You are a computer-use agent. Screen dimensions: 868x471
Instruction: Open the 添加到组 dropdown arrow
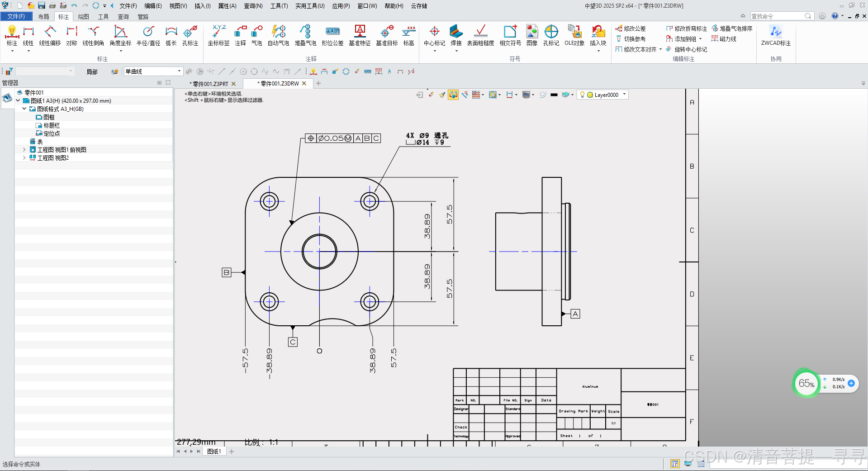pos(700,39)
